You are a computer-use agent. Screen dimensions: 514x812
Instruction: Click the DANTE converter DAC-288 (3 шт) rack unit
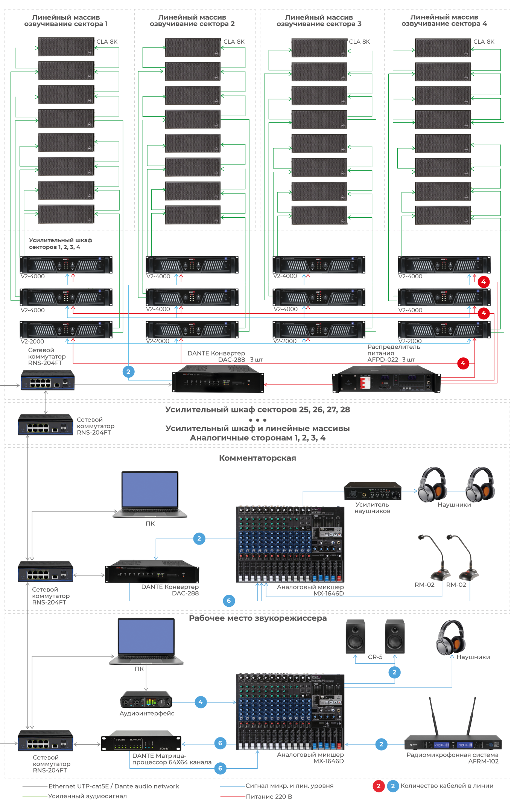(218, 379)
